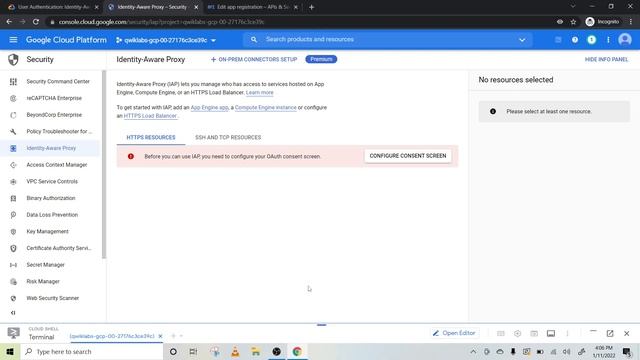Open the Chrome tab search dropdown
640x360 pixels.
pyautogui.click(x=573, y=7)
